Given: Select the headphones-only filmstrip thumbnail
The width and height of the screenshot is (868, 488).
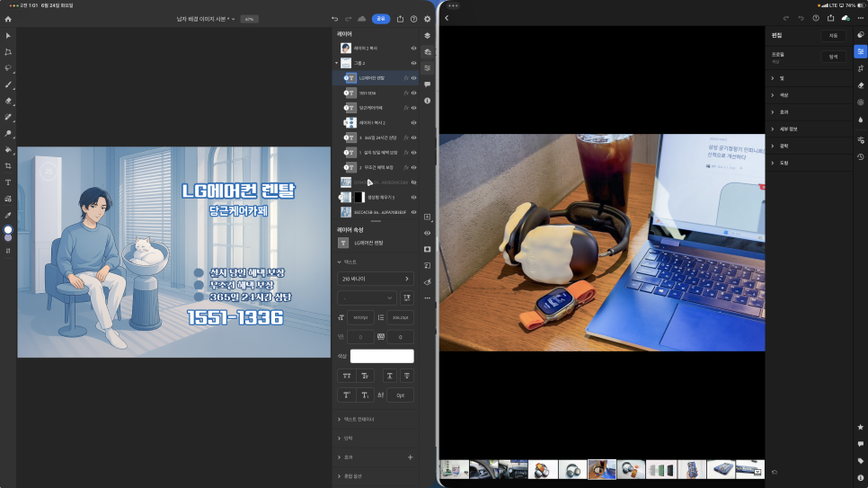Looking at the screenshot, I should (x=572, y=470).
